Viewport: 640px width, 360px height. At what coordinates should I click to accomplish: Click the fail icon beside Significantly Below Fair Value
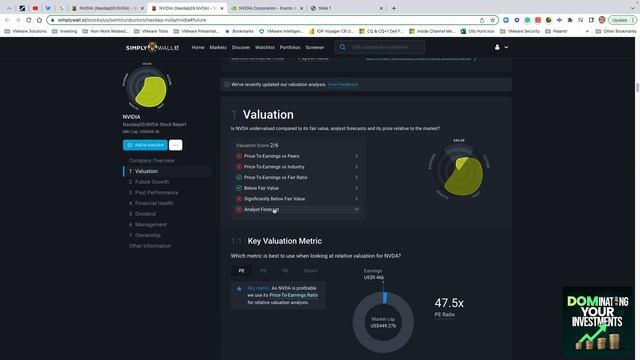pyautogui.click(x=239, y=198)
